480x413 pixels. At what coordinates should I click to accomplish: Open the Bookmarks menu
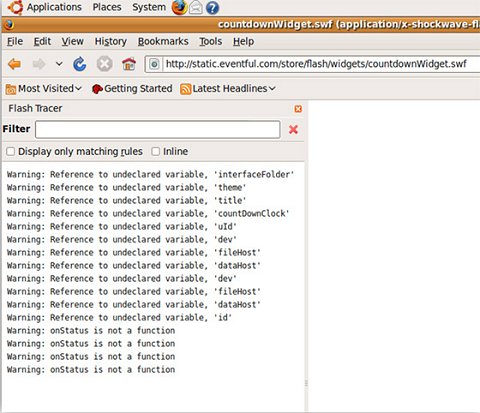click(x=163, y=41)
